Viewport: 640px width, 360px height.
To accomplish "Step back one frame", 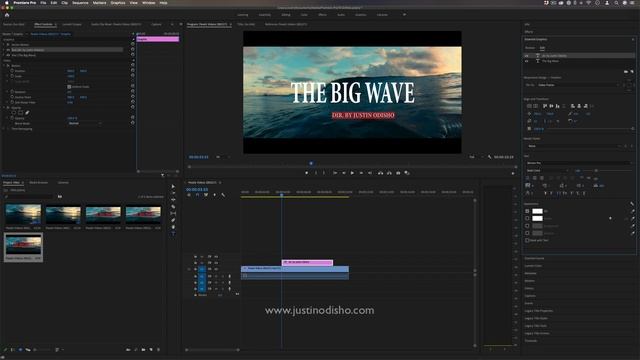I will (344, 173).
